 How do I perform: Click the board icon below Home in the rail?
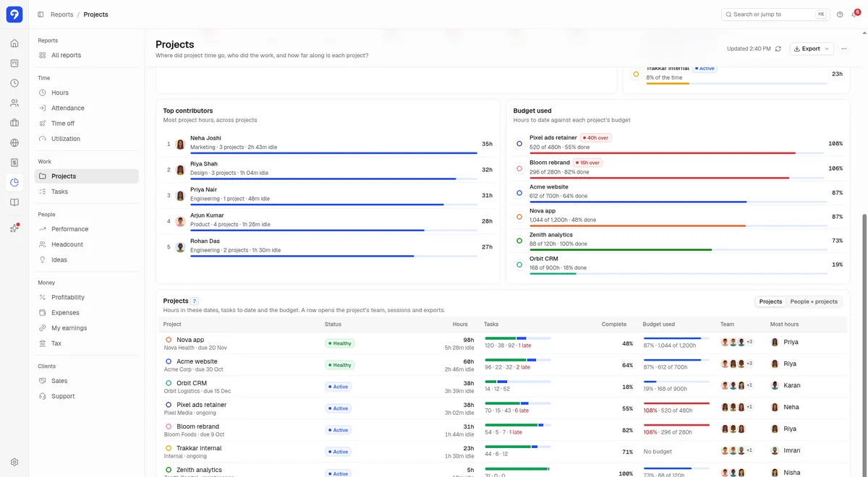pos(14,64)
